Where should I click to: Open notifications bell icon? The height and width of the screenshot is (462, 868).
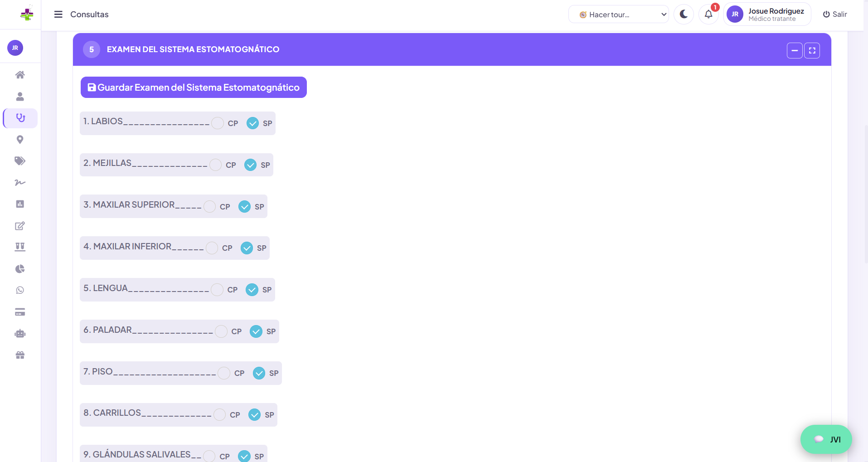[708, 15]
